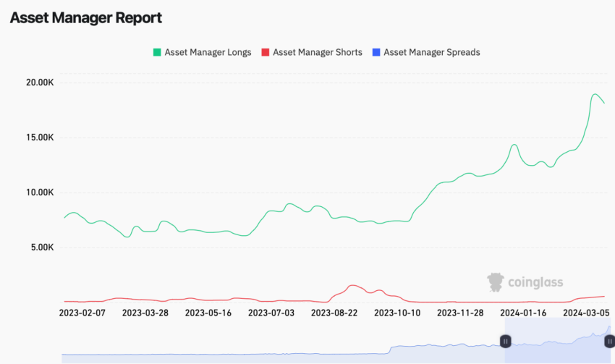Screen dimensions: 615x364
Task: Toggle Asset Manager Shorts series label
Action: click(318, 52)
